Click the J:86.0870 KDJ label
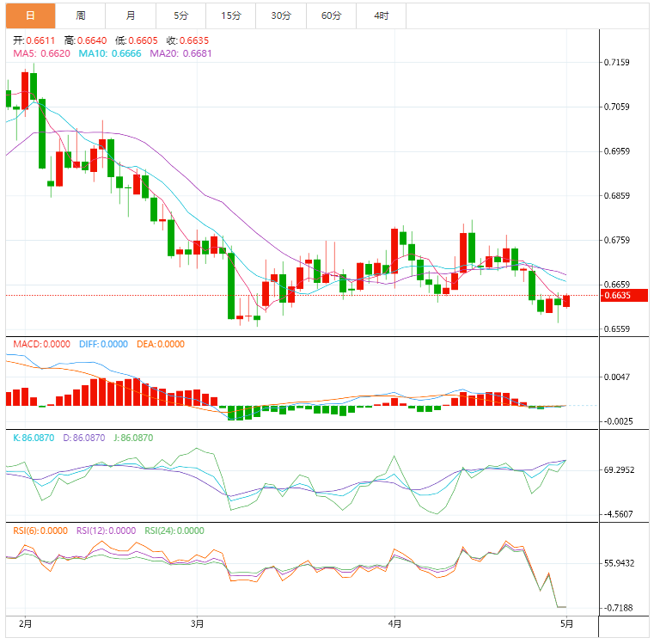This screenshot has height=644, width=654. [133, 438]
